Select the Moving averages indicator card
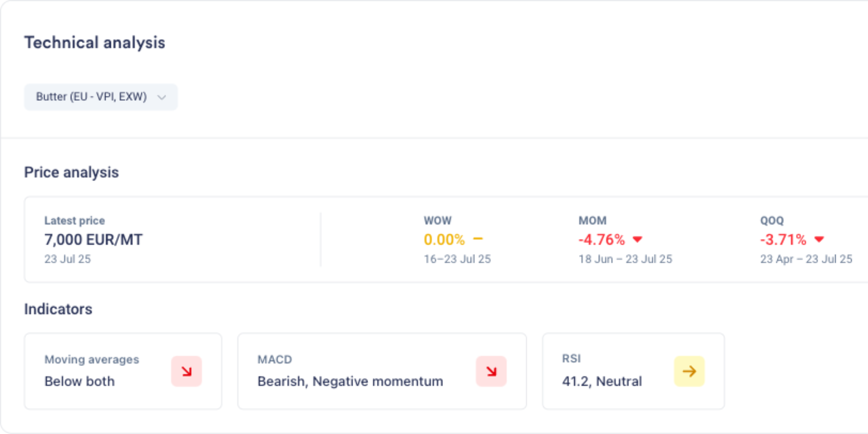The height and width of the screenshot is (434, 868). click(x=123, y=371)
